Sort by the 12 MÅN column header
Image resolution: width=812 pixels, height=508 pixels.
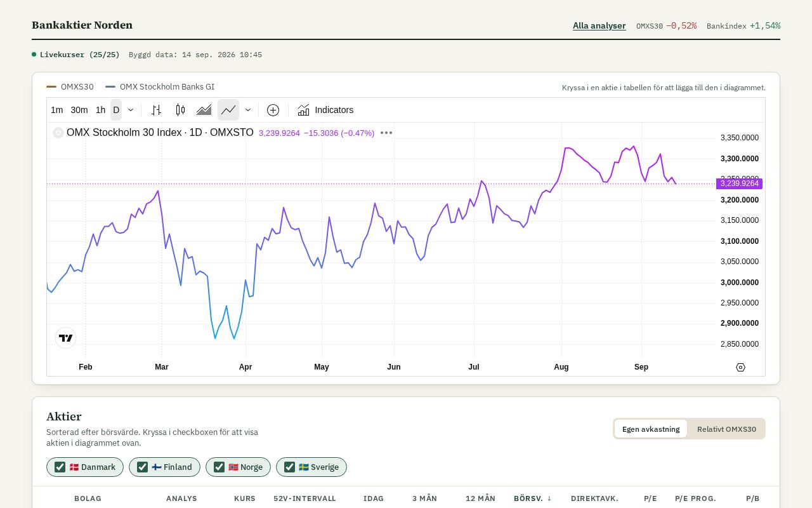(x=480, y=498)
